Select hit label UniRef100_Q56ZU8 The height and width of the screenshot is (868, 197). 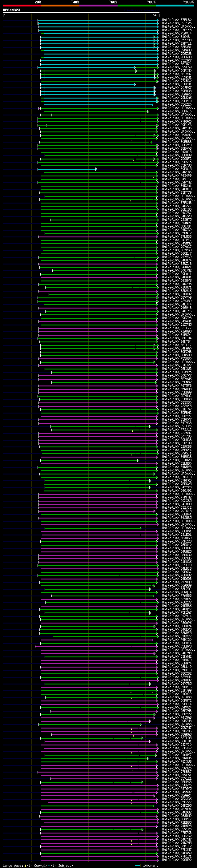[177, 54]
